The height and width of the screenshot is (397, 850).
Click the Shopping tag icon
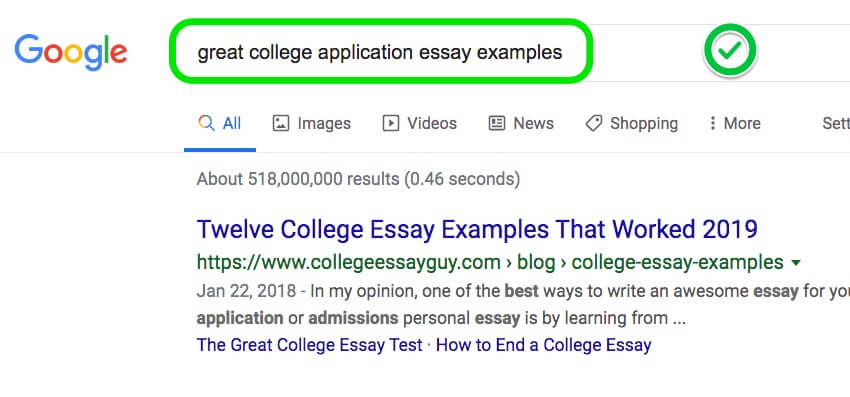pyautogui.click(x=594, y=123)
